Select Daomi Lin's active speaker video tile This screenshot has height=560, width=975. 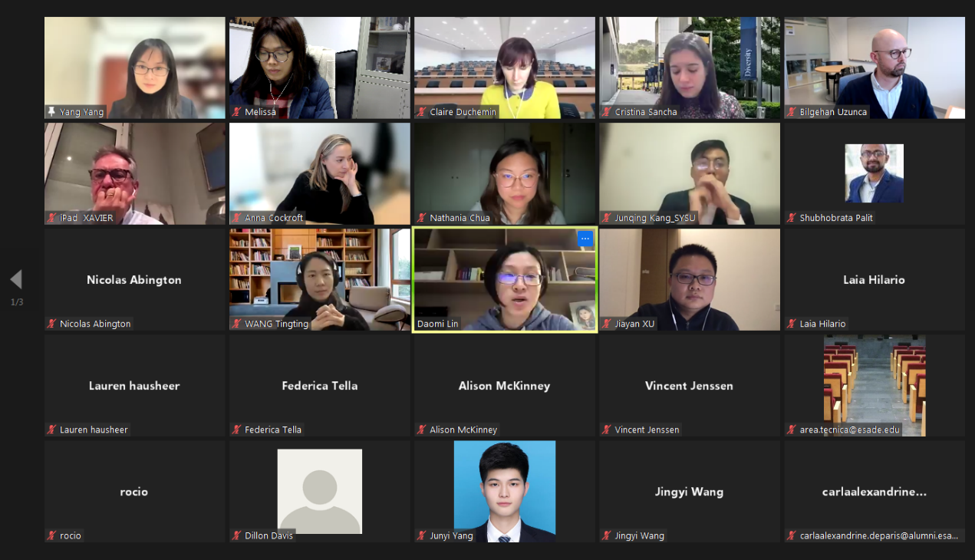pos(505,280)
